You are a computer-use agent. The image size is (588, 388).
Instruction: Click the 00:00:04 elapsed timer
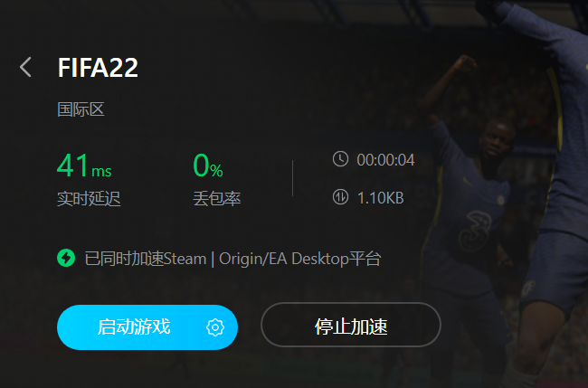(385, 160)
